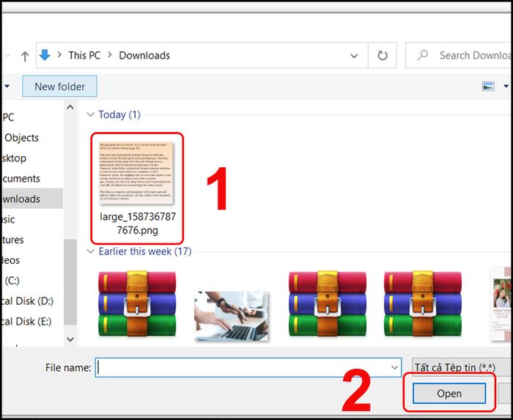
Task: Click the Open button
Action: (x=449, y=394)
